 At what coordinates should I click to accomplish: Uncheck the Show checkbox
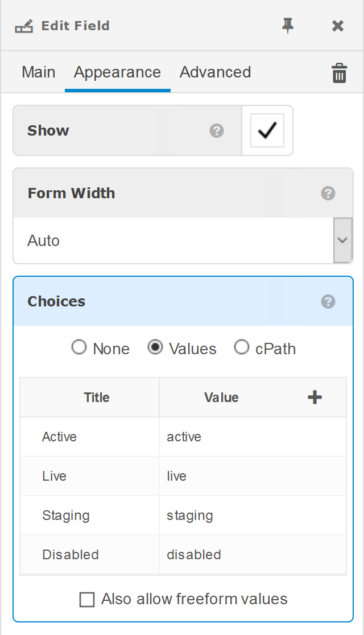coord(267,130)
